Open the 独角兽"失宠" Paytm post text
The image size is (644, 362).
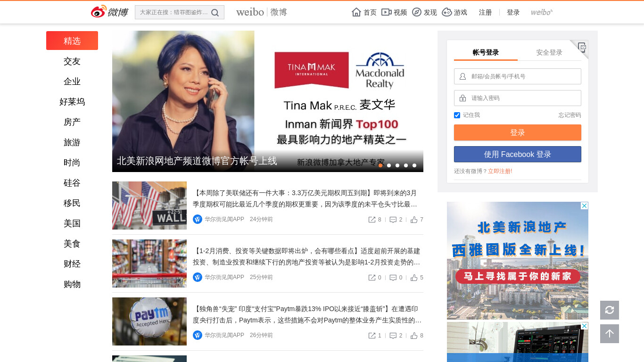coord(307,314)
